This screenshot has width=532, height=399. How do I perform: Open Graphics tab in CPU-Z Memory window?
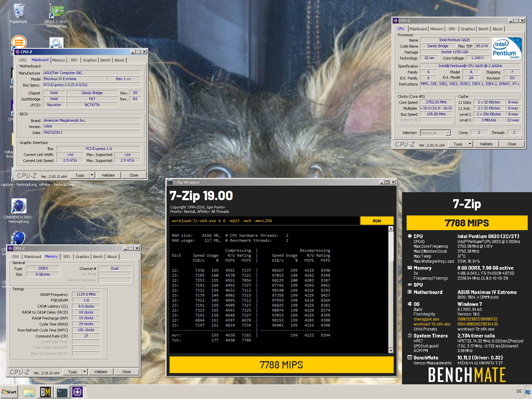82,257
